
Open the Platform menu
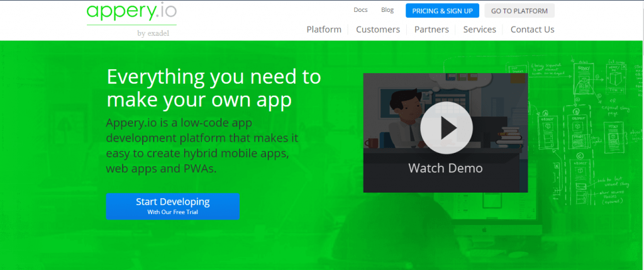tap(324, 30)
